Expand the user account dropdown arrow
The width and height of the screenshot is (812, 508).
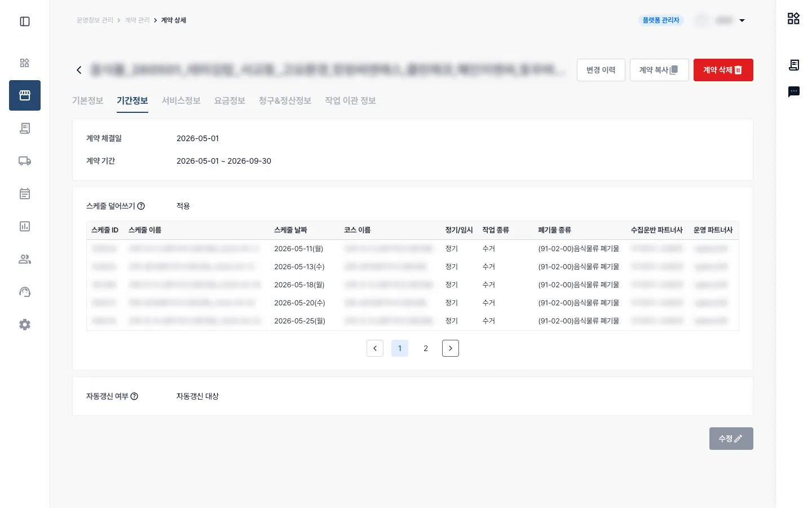click(x=742, y=20)
